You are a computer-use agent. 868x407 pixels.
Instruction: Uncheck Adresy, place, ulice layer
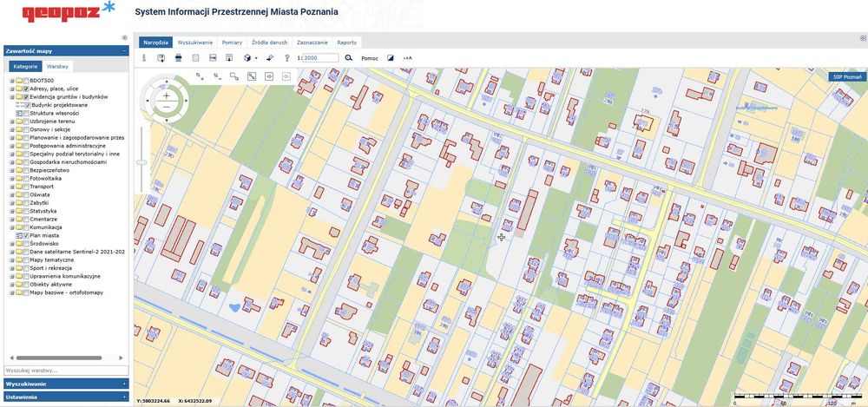(x=26, y=89)
